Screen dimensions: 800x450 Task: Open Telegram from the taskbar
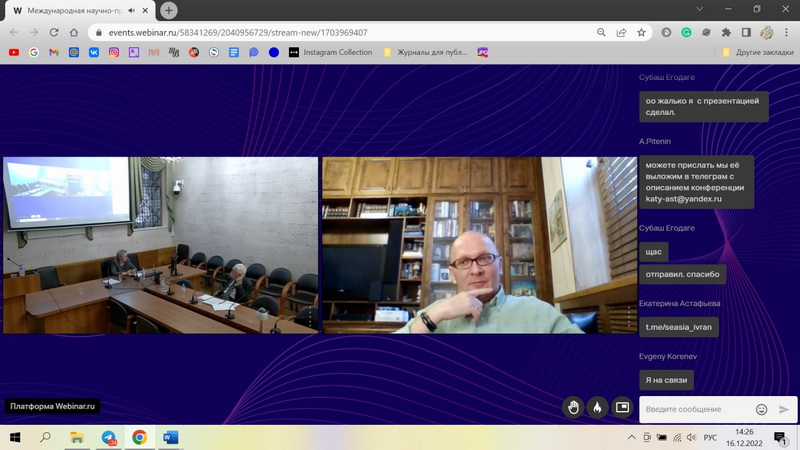click(x=108, y=438)
